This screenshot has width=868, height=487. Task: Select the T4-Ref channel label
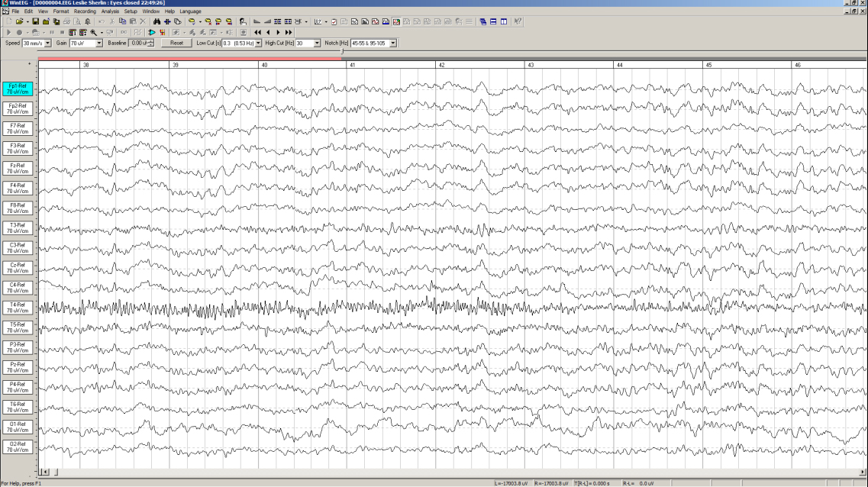[16, 308]
